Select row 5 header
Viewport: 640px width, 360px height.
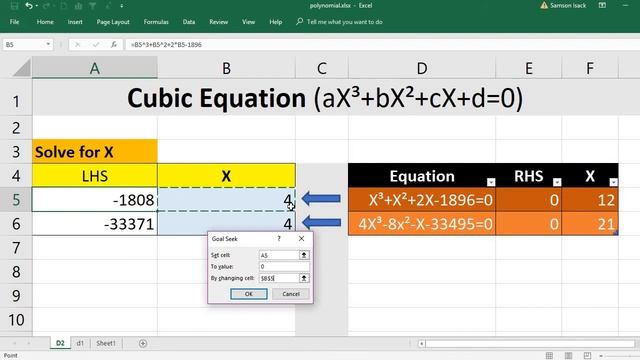[x=16, y=200]
